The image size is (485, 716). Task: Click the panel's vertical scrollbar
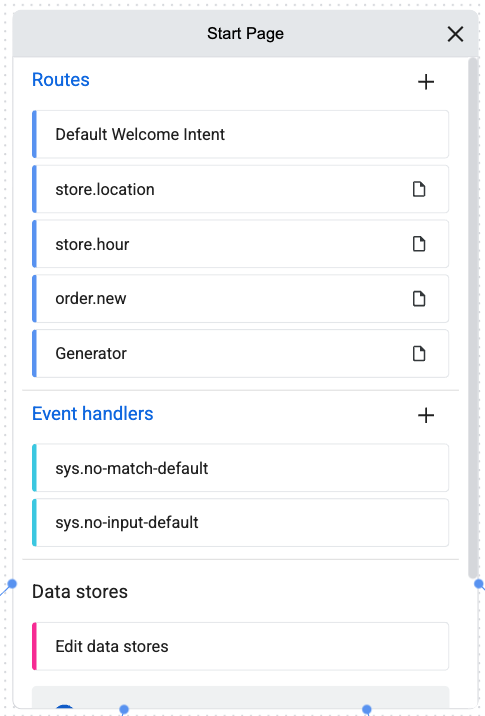(x=473, y=318)
